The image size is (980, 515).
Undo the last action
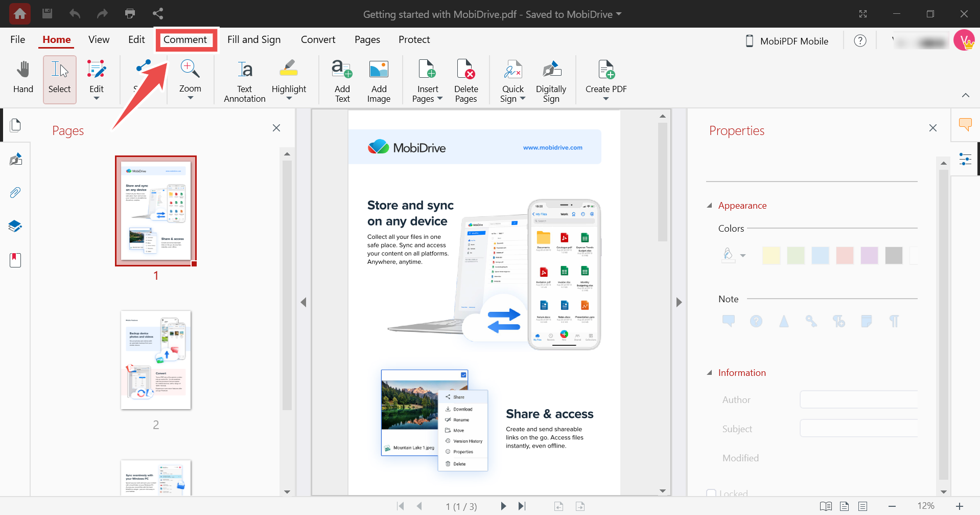75,14
